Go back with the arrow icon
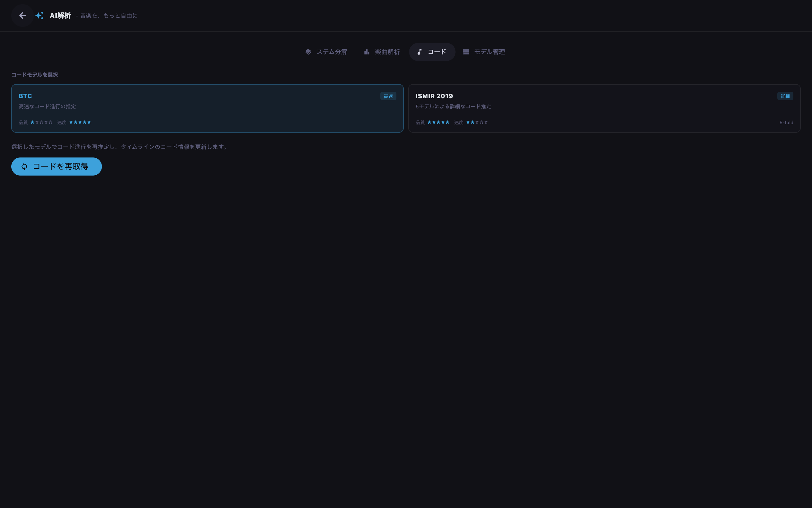 click(23, 16)
